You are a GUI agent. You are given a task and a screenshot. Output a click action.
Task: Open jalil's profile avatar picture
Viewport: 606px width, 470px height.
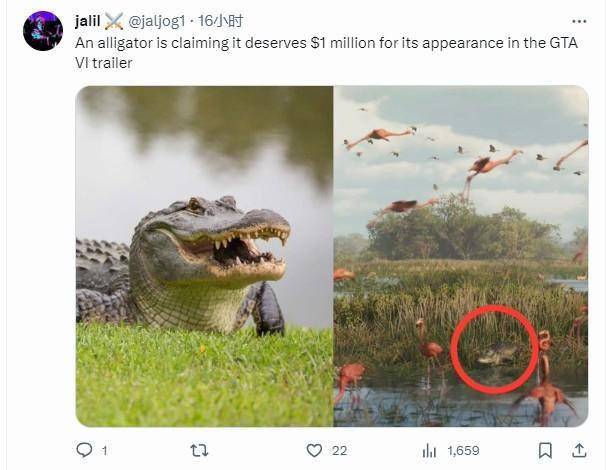43,31
